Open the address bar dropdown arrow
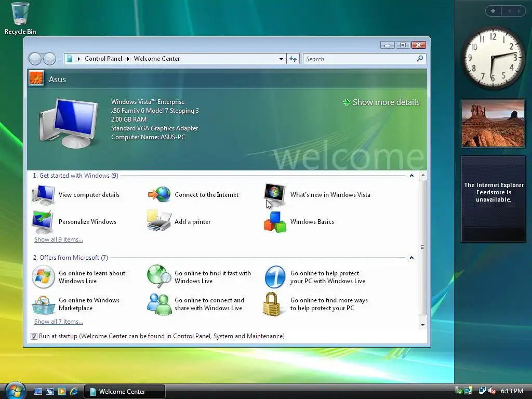Viewport: 532px width, 399px height. [x=281, y=59]
